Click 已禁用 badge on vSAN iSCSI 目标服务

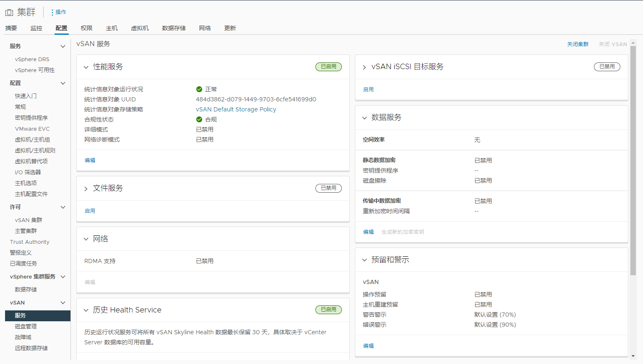coord(607,67)
